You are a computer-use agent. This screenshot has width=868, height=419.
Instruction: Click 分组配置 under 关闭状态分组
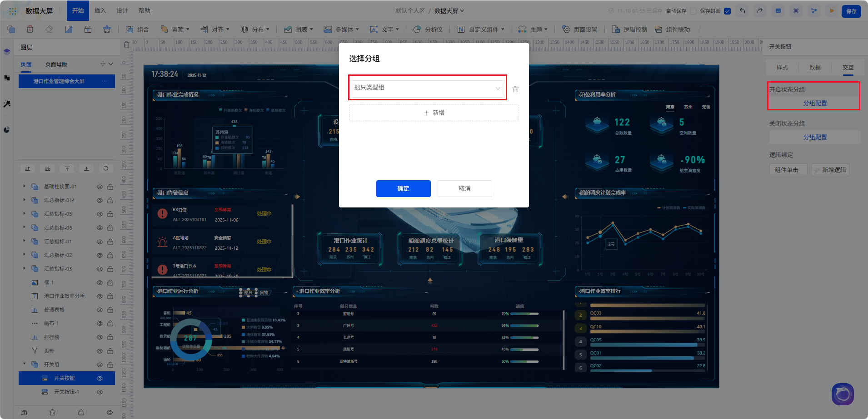tap(815, 138)
